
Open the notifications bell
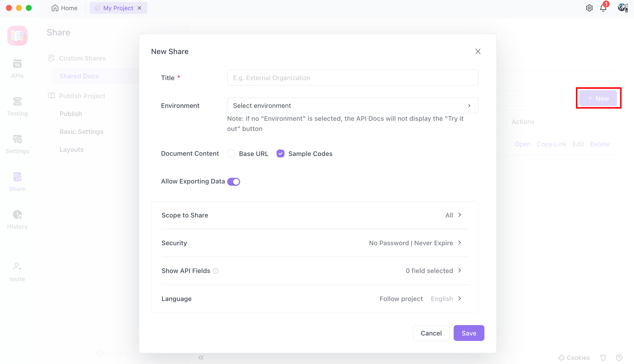click(x=603, y=8)
